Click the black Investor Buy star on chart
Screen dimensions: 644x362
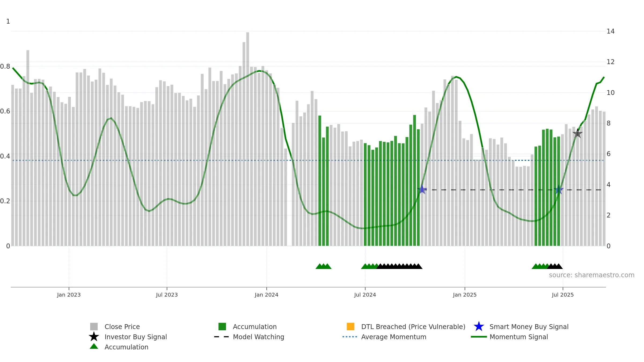click(x=577, y=133)
